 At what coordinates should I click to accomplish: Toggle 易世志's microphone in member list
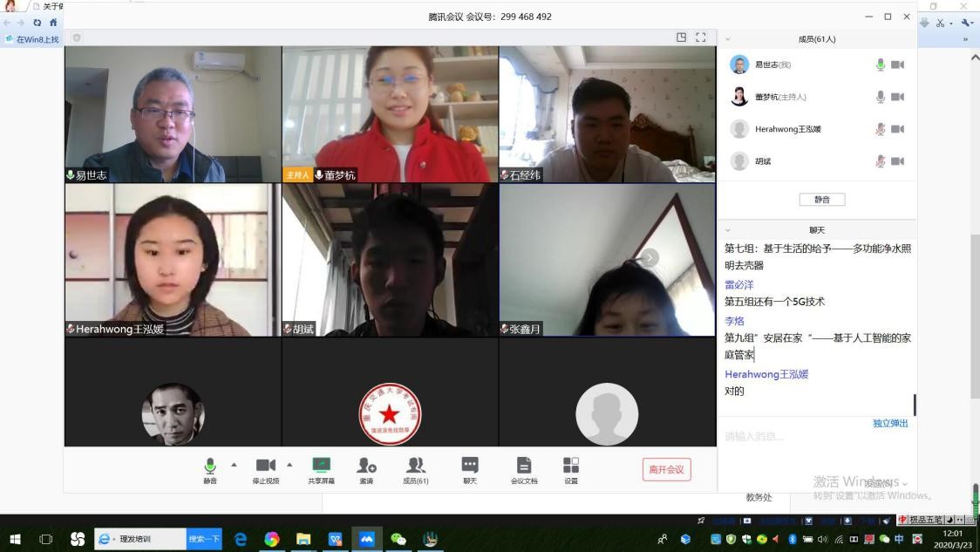[881, 65]
